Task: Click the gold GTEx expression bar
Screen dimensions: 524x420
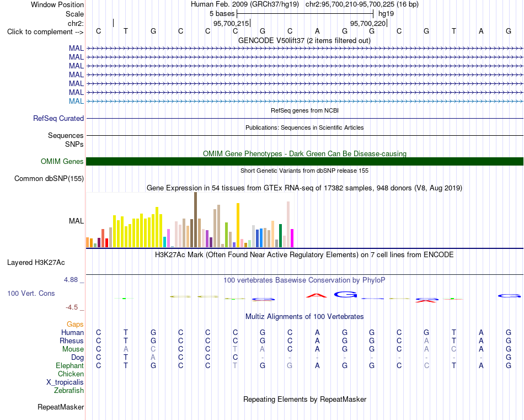Action: point(238,225)
